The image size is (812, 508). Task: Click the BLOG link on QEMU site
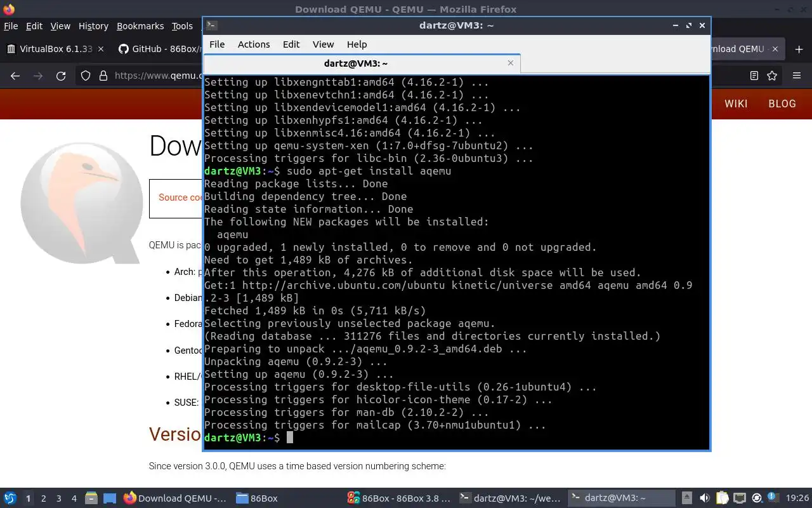click(x=782, y=104)
